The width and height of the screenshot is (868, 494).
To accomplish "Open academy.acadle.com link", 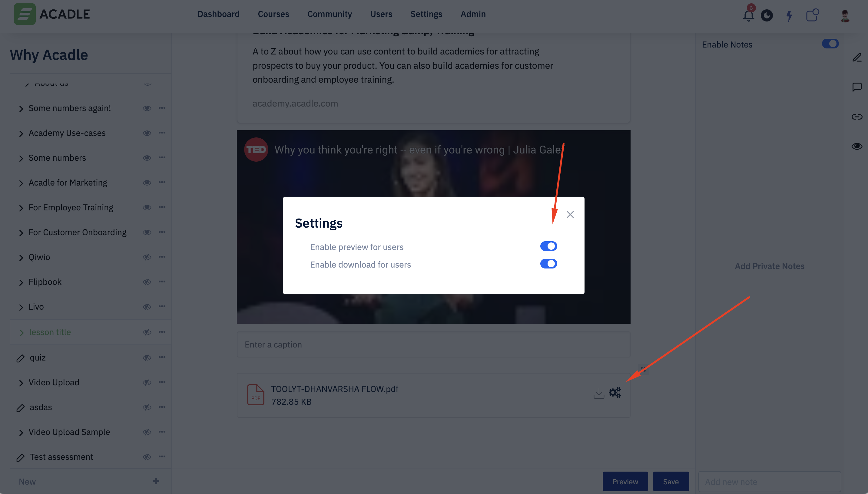I will (295, 103).
